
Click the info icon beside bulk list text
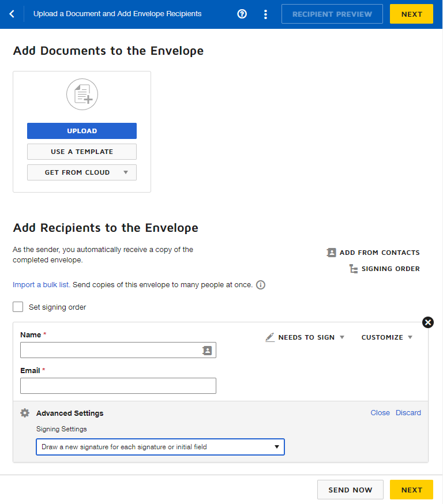tap(260, 285)
